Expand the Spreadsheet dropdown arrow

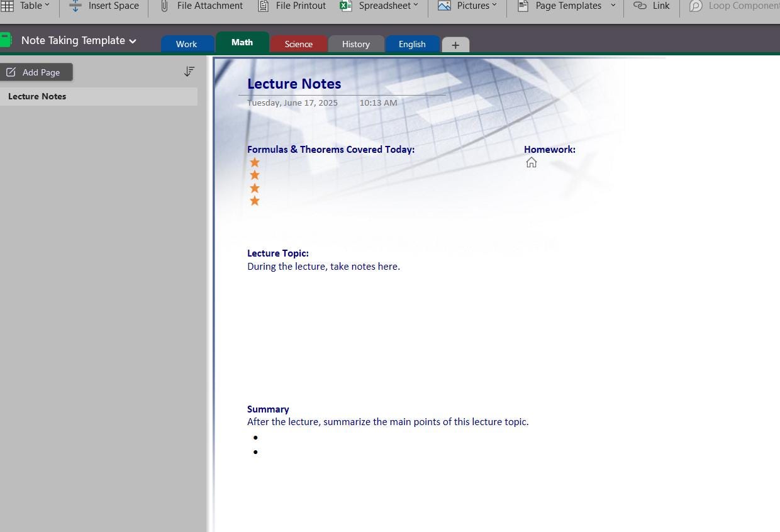click(x=416, y=5)
